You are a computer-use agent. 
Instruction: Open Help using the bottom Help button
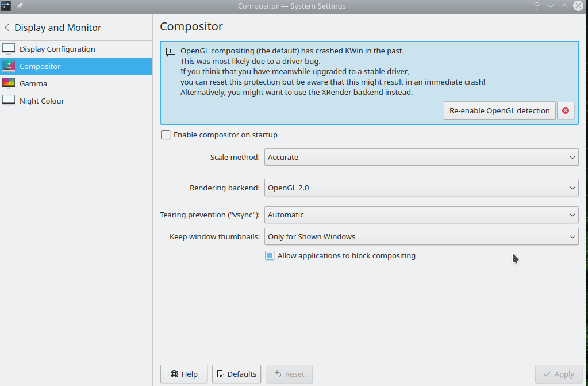click(x=183, y=374)
